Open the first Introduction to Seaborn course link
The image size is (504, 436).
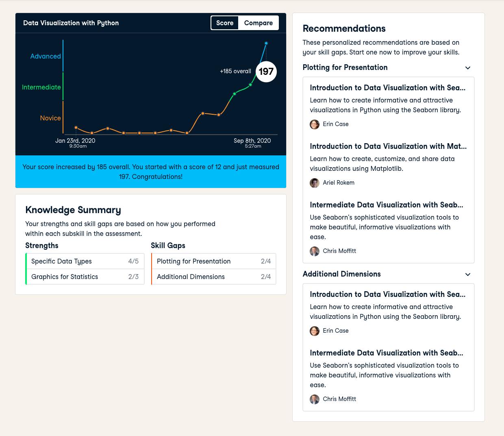[x=387, y=88]
